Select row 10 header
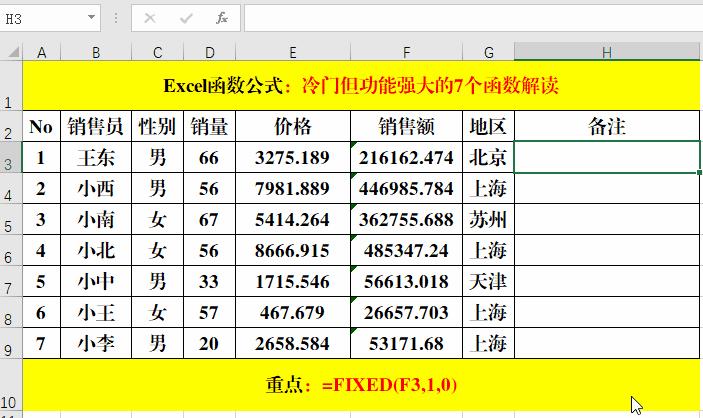Viewport: 703px width, 418px height. point(11,385)
